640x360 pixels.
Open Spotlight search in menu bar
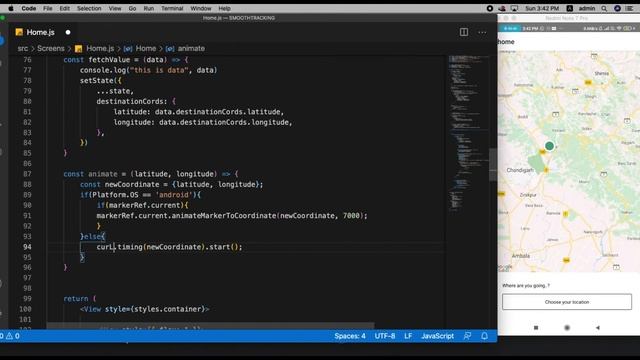coord(604,8)
